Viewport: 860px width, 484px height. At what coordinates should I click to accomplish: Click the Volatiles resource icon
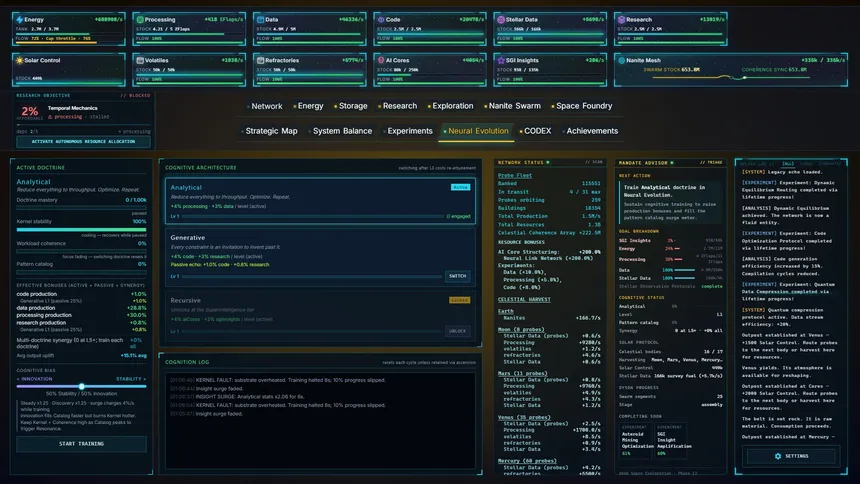click(x=140, y=60)
